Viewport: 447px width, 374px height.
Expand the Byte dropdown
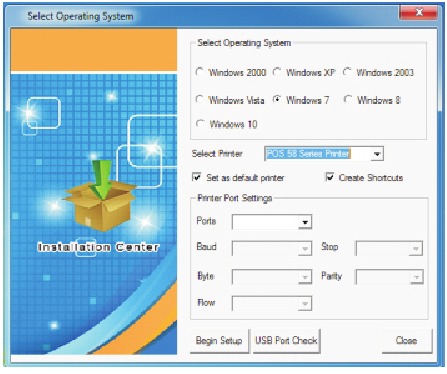click(x=305, y=277)
